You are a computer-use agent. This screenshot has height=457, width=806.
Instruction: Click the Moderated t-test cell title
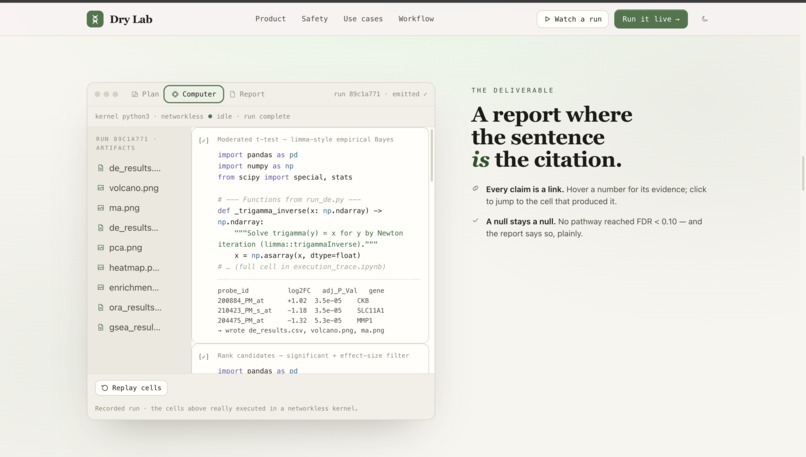[305, 139]
